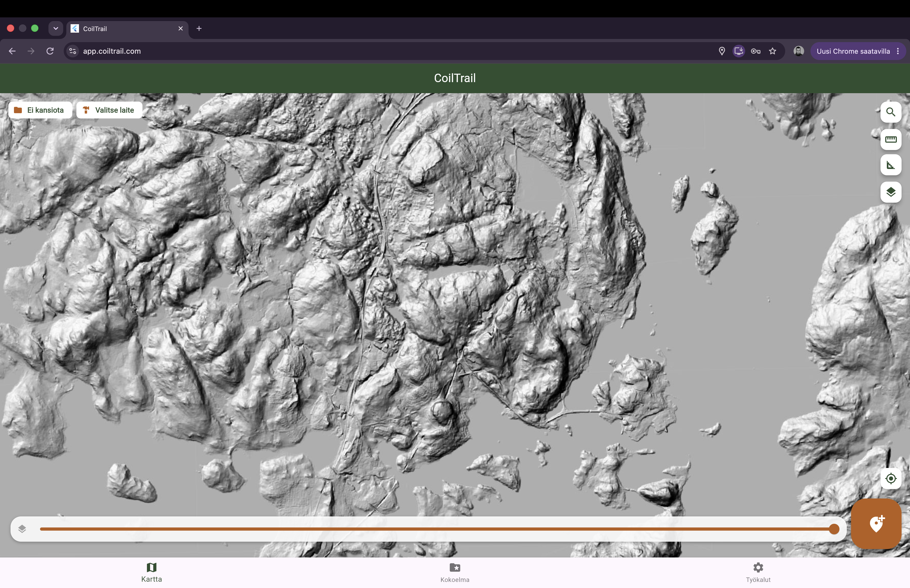
Task: Select the Kartta tab
Action: tap(152, 572)
